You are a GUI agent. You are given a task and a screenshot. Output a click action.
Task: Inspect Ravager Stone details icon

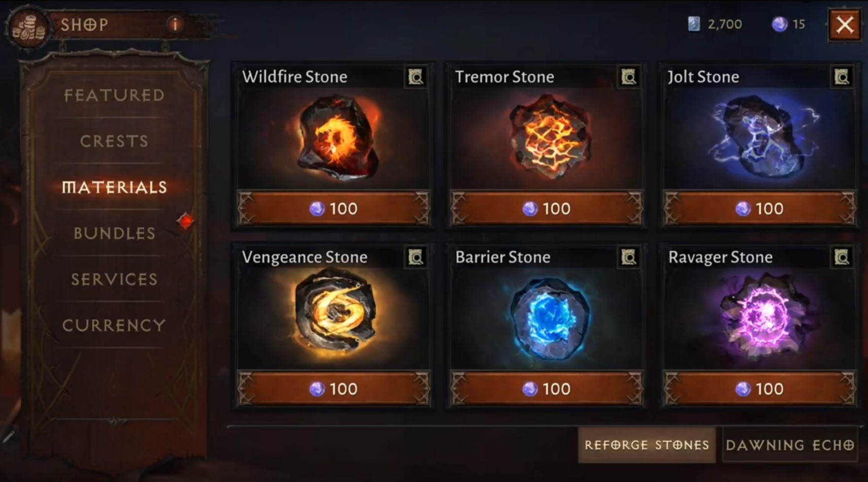842,258
